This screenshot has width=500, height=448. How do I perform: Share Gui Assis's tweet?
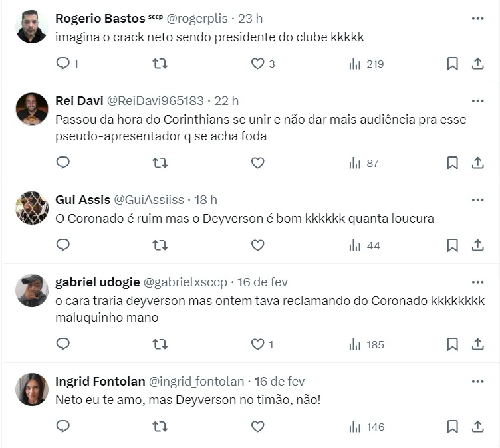tap(477, 245)
